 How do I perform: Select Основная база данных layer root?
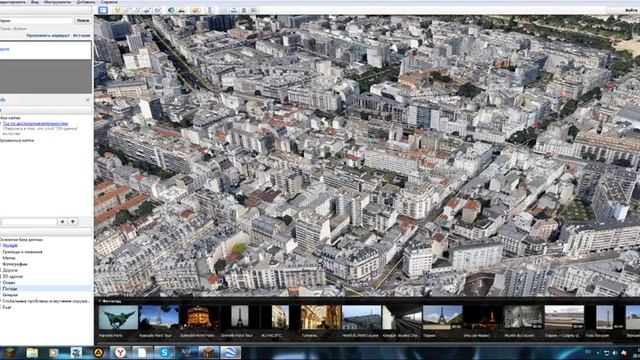21,240
